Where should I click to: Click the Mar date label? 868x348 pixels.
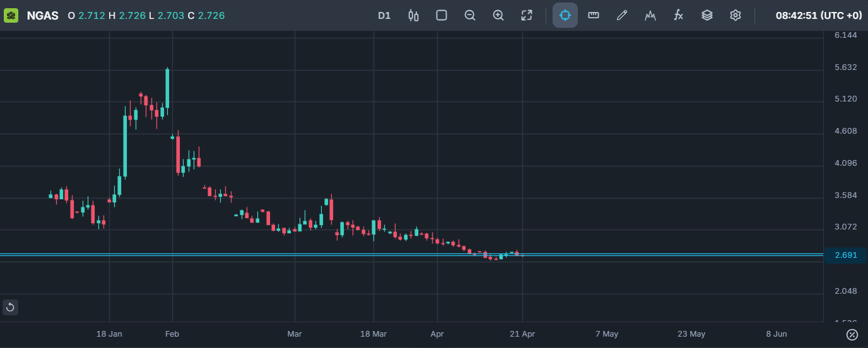[295, 333]
